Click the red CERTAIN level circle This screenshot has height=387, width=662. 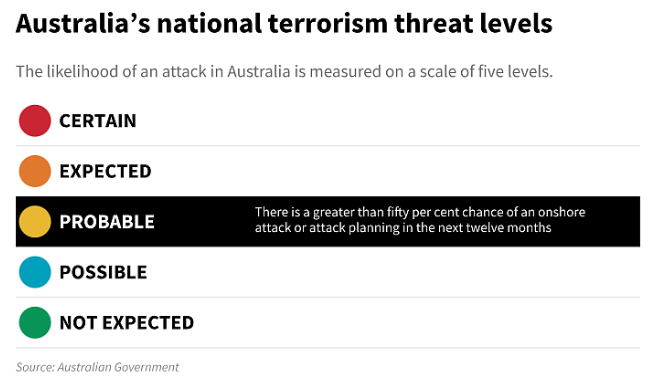[x=35, y=121]
